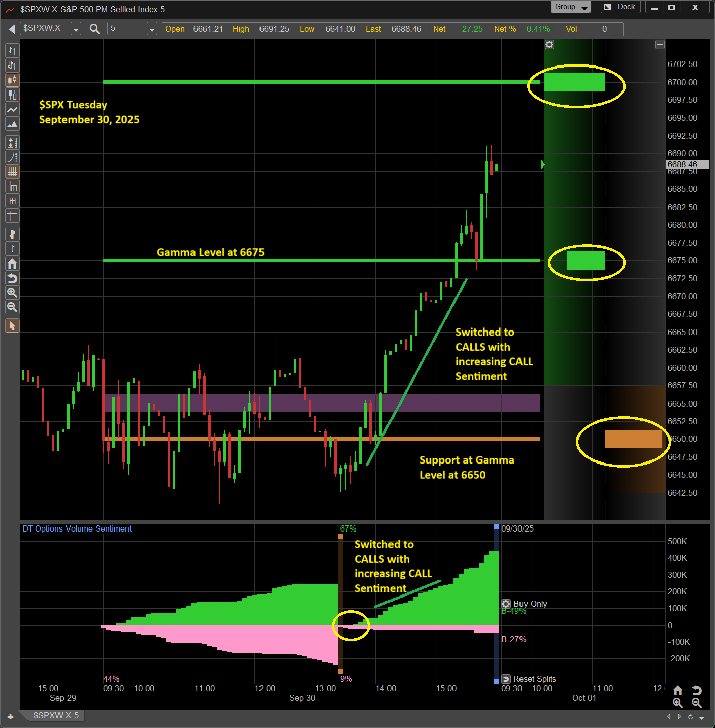The image size is (715, 728).
Task: Click the orange 6650 gamma level block
Action: [633, 439]
